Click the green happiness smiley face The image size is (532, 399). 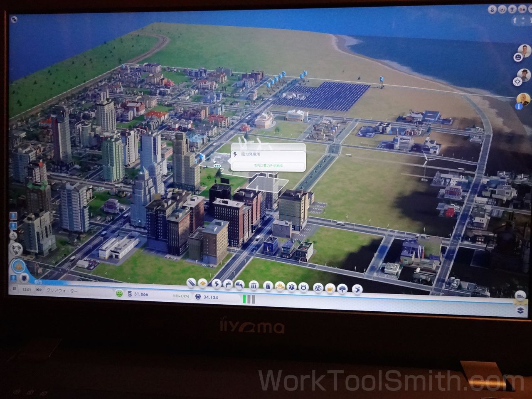(119, 293)
